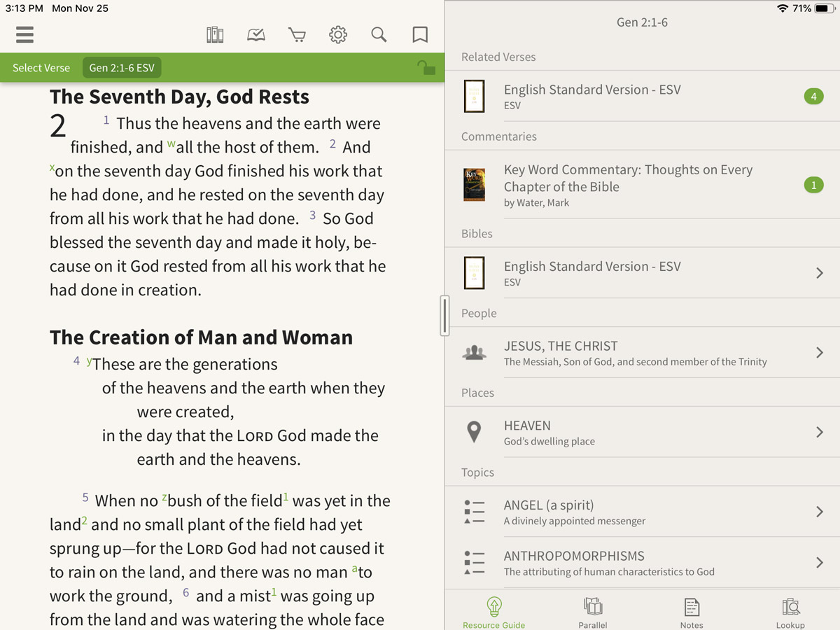Tap verse number 3 before 'So God'
This screenshot has height=630, width=840.
pos(312,216)
